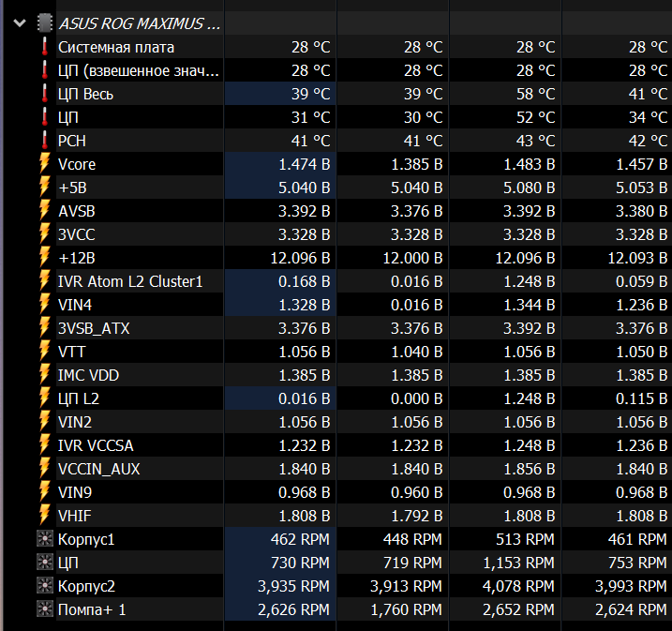Click the 12.000 В minimum value for +12В
This screenshot has width=672, height=631.
pyautogui.click(x=412, y=258)
